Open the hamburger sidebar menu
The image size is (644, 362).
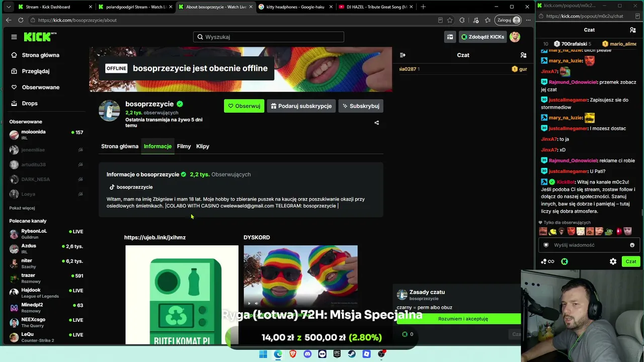pos(14,37)
